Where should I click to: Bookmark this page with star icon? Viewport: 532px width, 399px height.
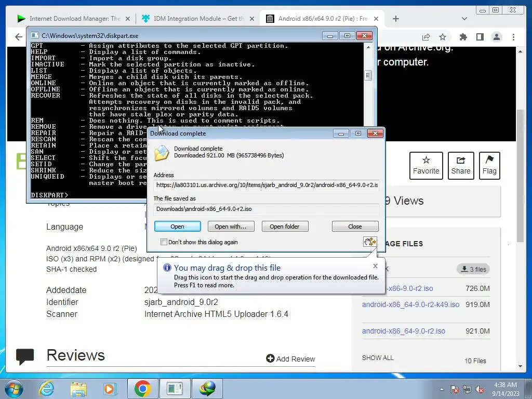pos(443,37)
